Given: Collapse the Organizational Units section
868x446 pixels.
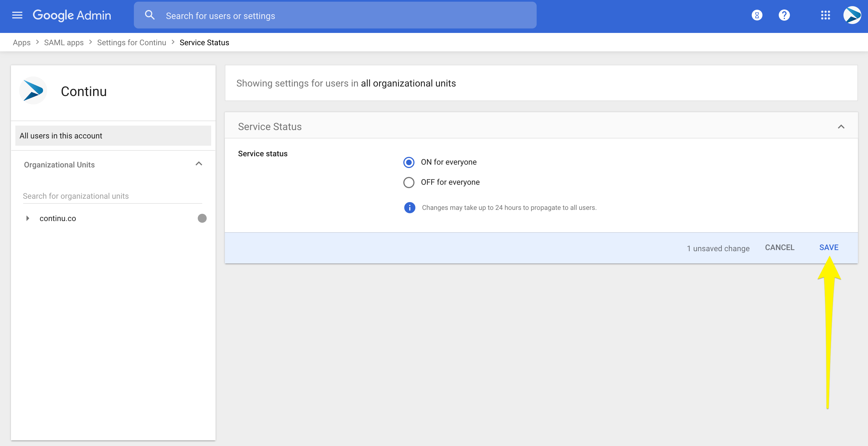Looking at the screenshot, I should click(x=199, y=164).
